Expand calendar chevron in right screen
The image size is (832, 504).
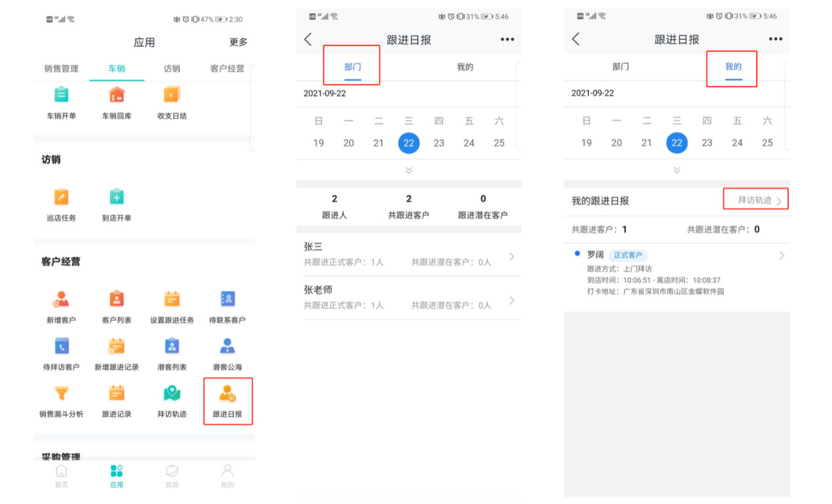[x=676, y=170]
